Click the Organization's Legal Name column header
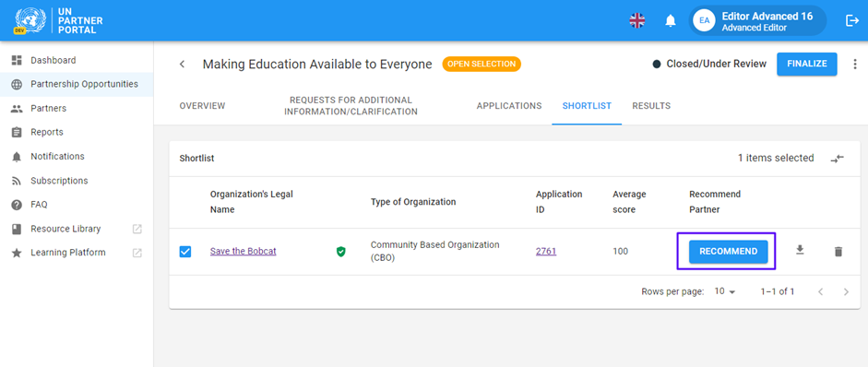The width and height of the screenshot is (868, 367). click(x=251, y=202)
